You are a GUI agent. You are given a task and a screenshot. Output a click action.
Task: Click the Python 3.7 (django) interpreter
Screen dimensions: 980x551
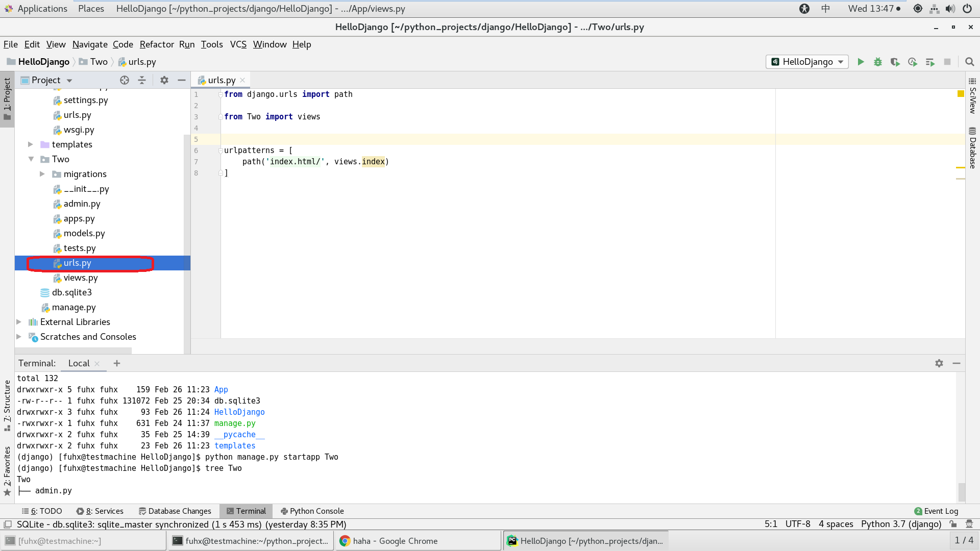pyautogui.click(x=901, y=524)
